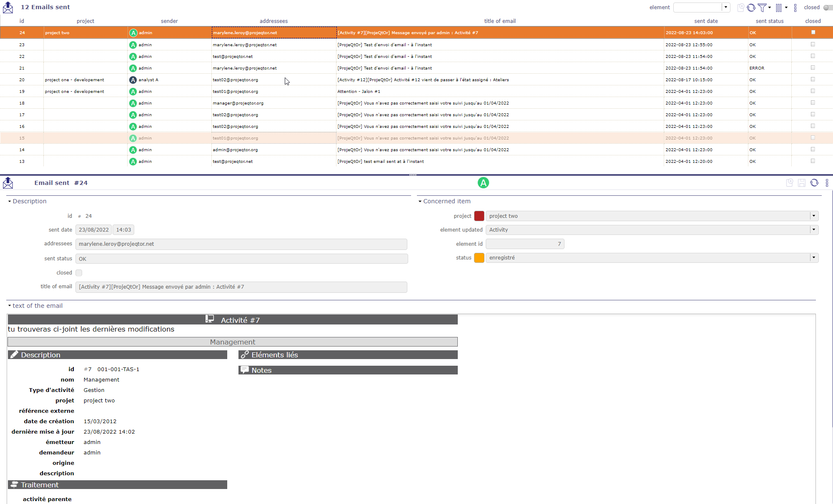The width and height of the screenshot is (833, 504).
Task: Click the column layout toggle icon
Action: 780,7
